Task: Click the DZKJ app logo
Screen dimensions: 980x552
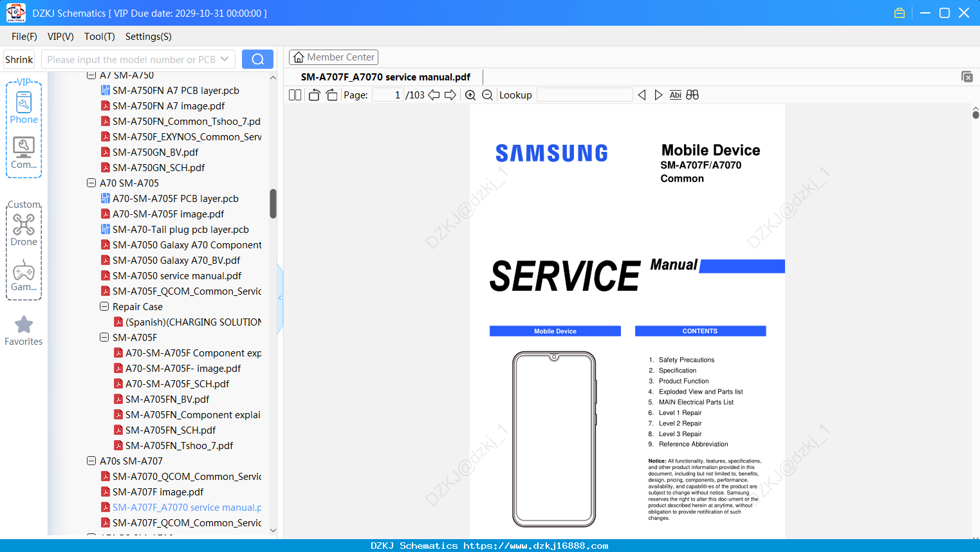Action: pos(15,13)
